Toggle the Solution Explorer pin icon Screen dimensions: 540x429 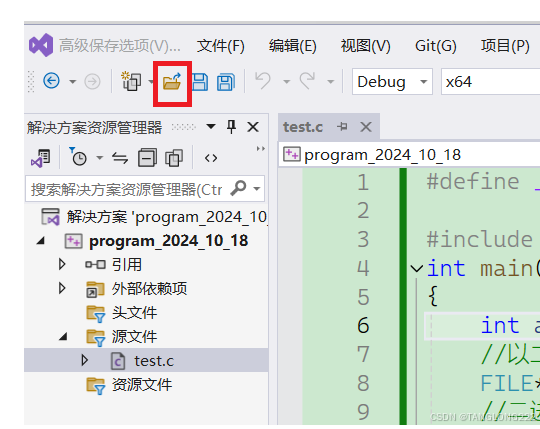point(231,127)
